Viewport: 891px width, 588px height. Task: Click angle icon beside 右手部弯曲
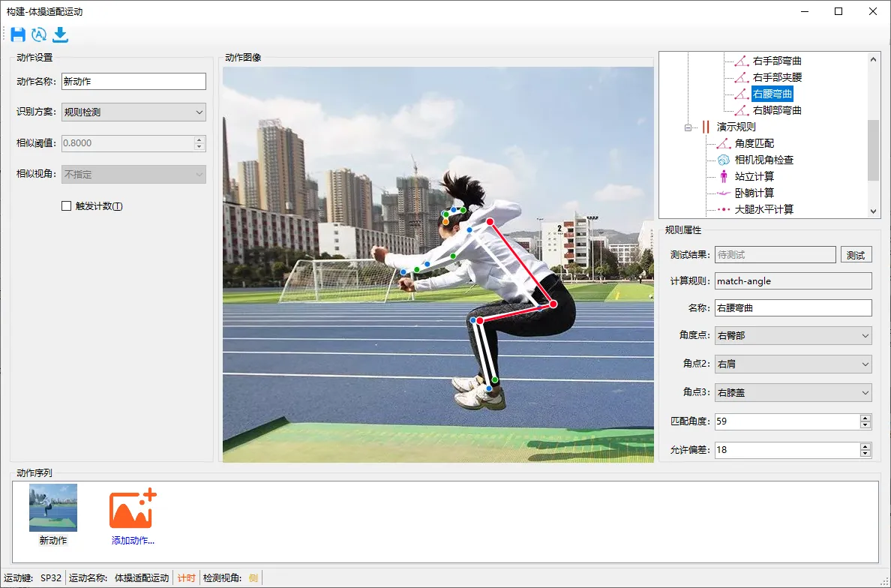(x=741, y=61)
